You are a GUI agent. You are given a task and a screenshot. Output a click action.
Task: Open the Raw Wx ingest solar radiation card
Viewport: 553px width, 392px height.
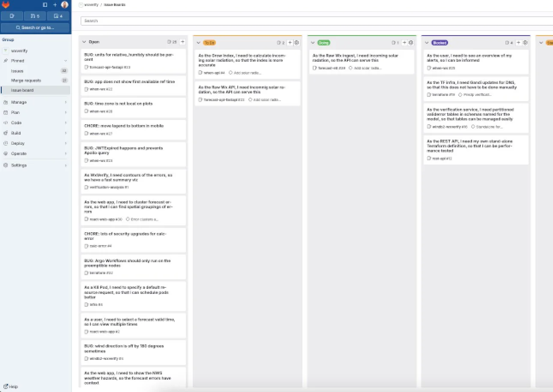coord(362,62)
